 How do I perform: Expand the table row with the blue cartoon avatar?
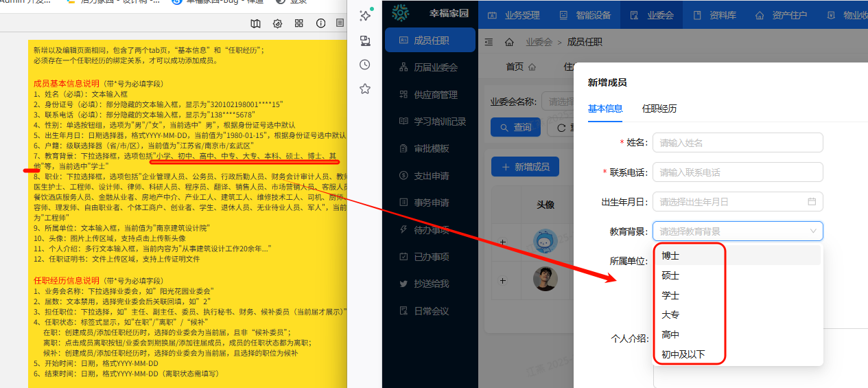502,242
